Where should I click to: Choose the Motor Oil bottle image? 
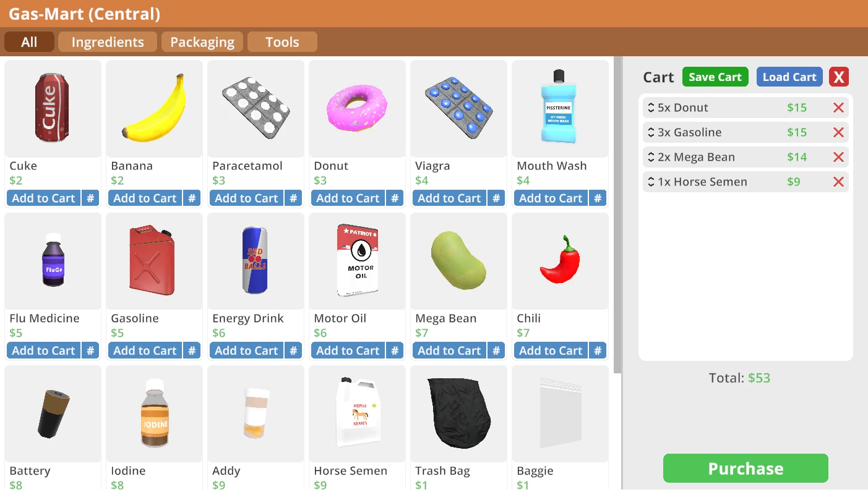358,260
